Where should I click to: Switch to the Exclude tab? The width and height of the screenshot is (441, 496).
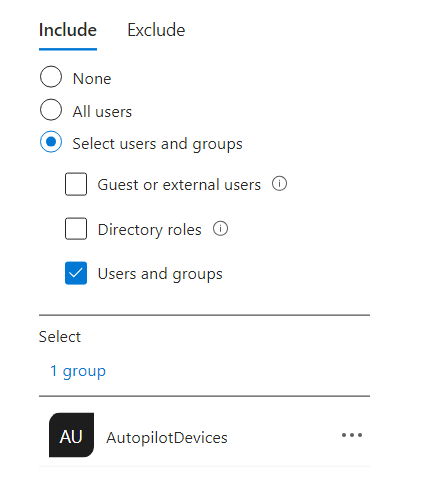(x=156, y=30)
